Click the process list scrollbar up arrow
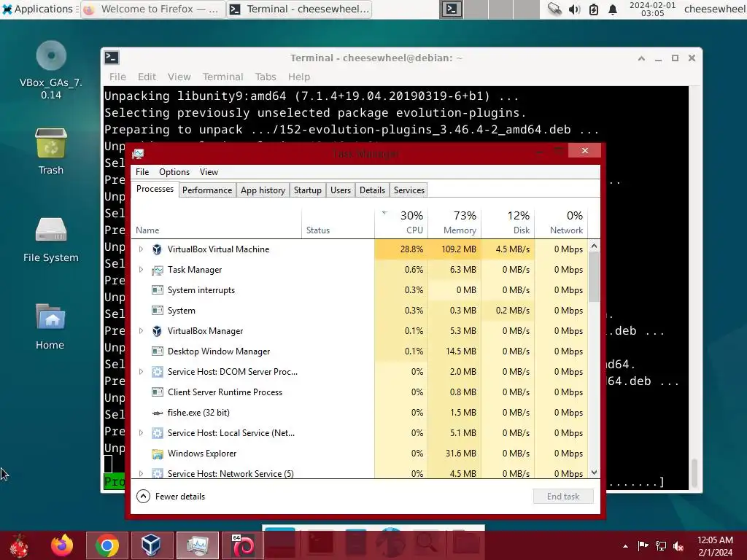This screenshot has height=560, width=747. click(x=594, y=246)
